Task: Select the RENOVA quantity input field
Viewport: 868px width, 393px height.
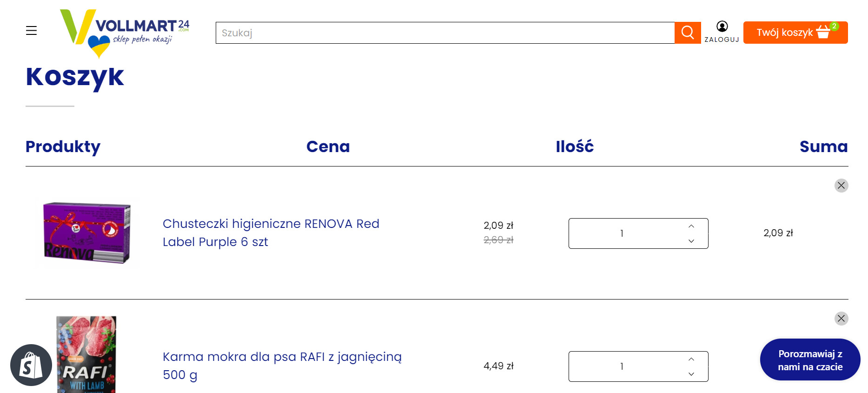Action: 638,233
